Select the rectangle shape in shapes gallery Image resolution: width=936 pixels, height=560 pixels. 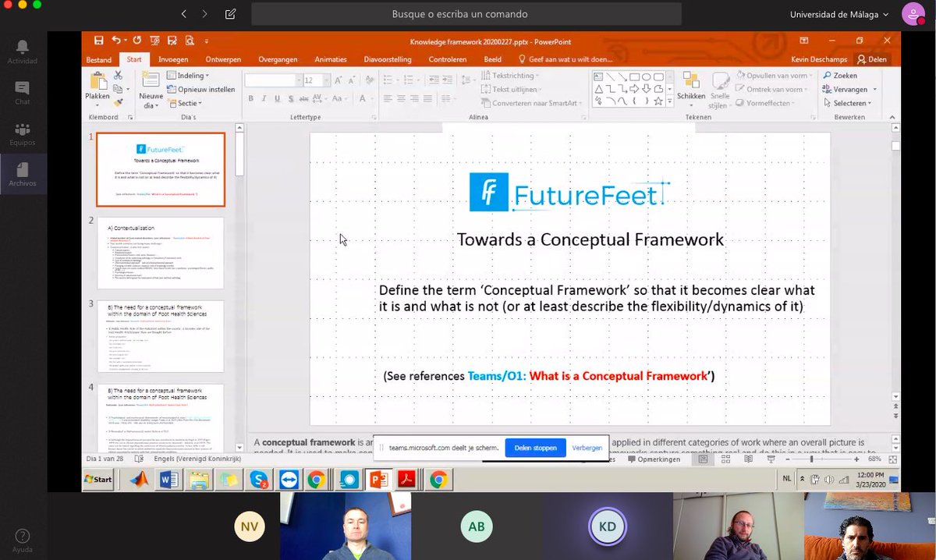pyautogui.click(x=635, y=76)
